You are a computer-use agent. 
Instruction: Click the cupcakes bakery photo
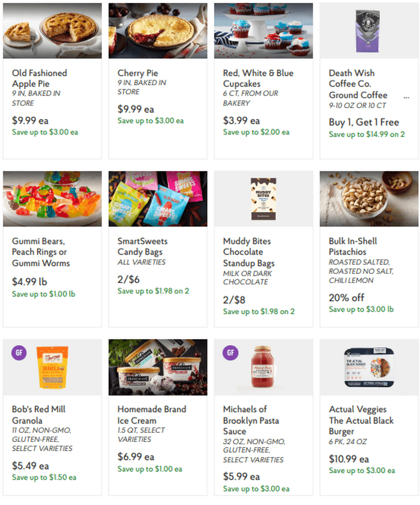[x=263, y=32]
